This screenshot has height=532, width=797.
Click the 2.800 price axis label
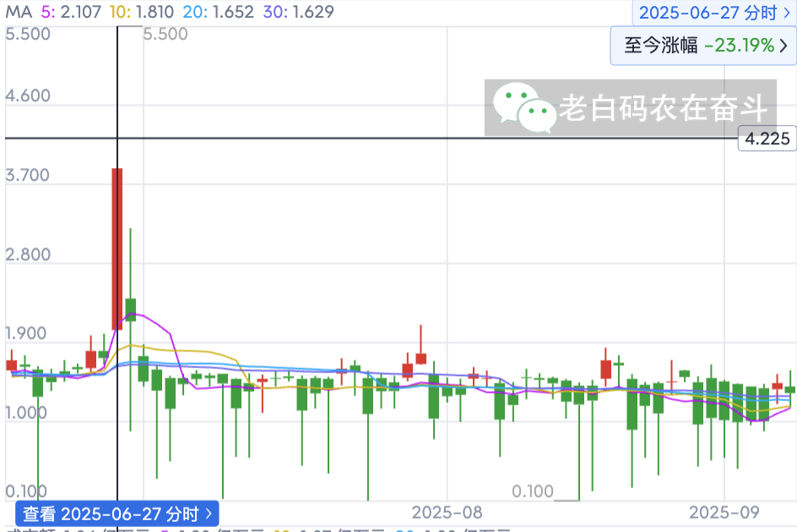tap(28, 254)
